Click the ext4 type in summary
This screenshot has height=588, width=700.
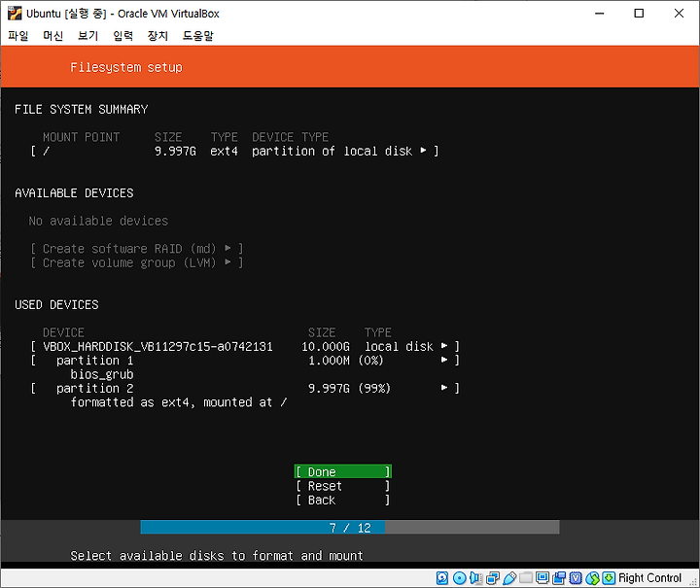click(x=225, y=152)
